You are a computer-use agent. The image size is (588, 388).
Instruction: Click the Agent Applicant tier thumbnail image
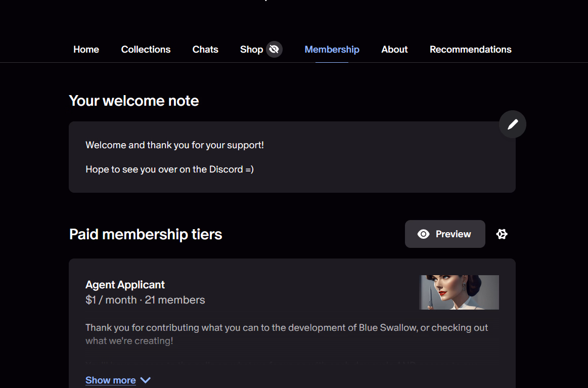point(459,292)
